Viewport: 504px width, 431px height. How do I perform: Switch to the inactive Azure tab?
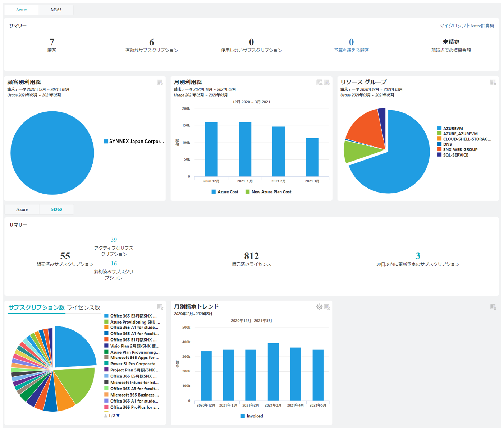click(22, 209)
